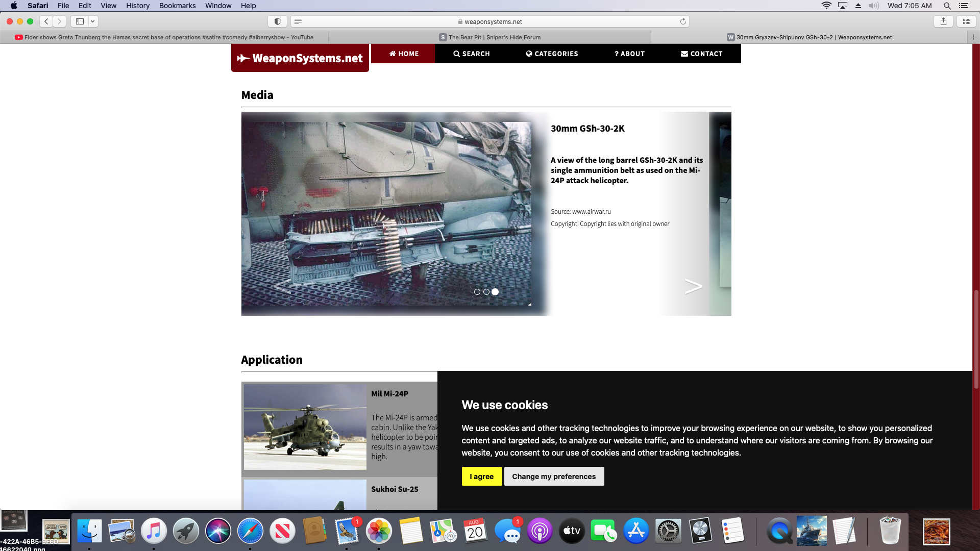Click the Share icon in Safari toolbar

943,21
